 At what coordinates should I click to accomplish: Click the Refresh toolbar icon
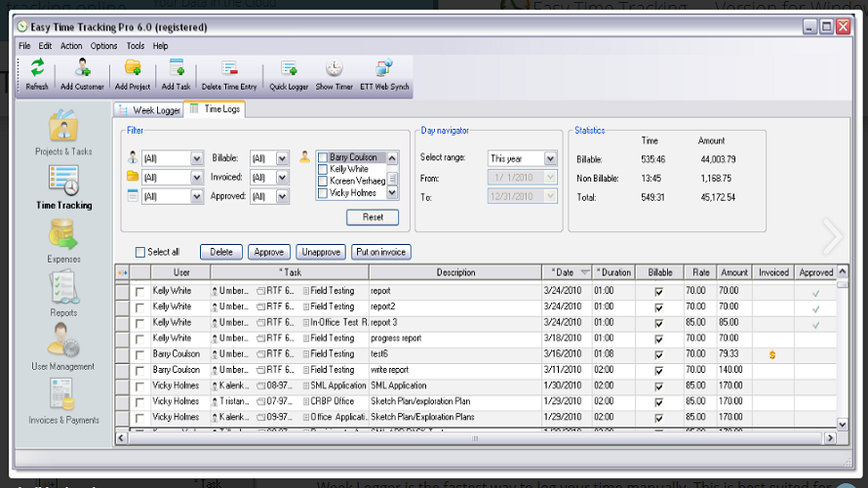tap(37, 68)
